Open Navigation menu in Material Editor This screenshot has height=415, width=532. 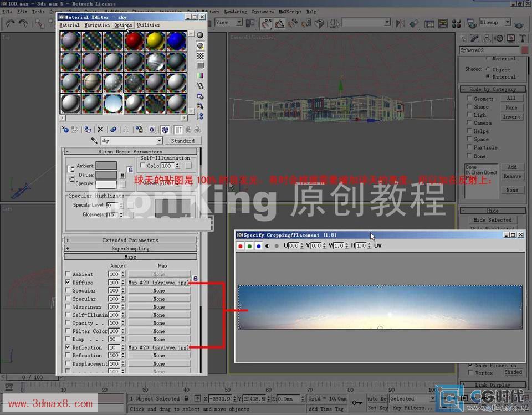click(x=97, y=25)
